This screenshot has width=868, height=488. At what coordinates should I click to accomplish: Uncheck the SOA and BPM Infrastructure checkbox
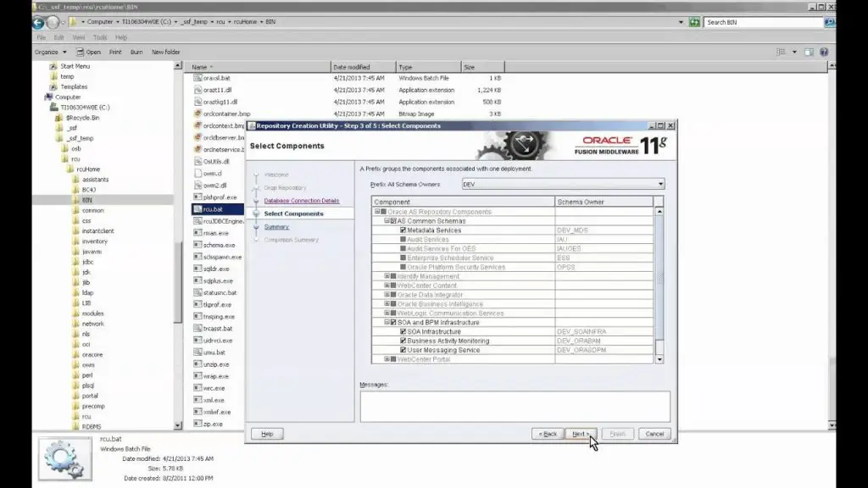pyautogui.click(x=393, y=322)
